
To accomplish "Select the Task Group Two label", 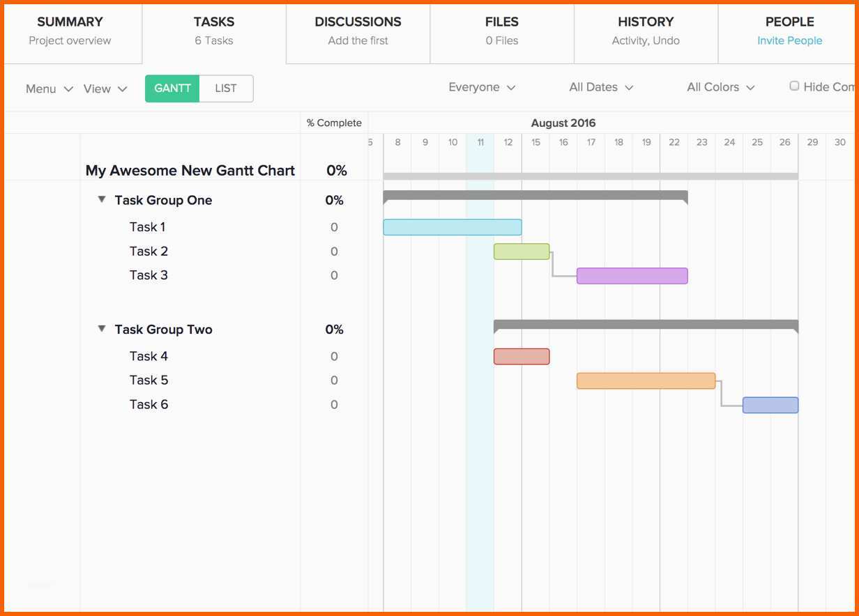I will pyautogui.click(x=163, y=330).
